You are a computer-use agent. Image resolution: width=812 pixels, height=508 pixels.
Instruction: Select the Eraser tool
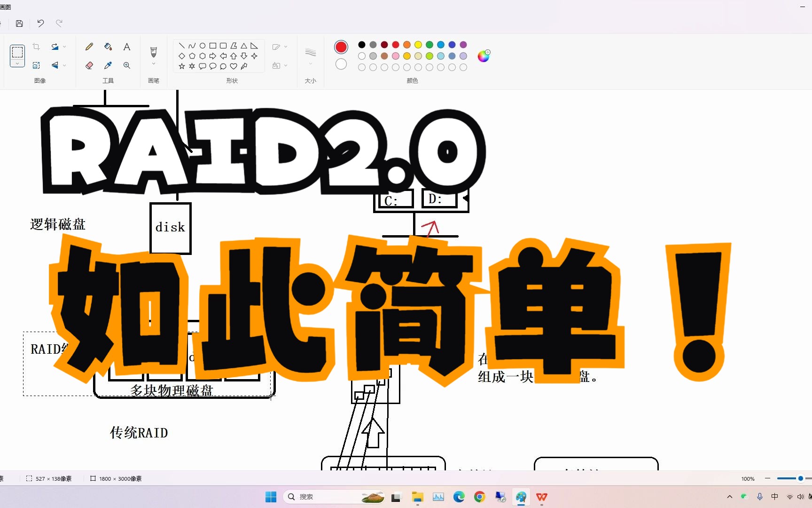pos(89,65)
